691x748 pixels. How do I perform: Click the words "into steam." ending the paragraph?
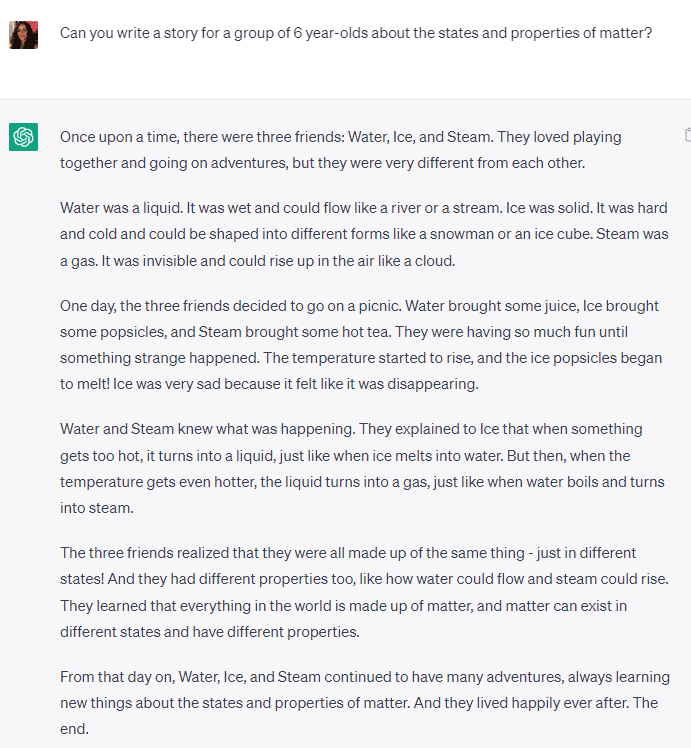coord(96,508)
